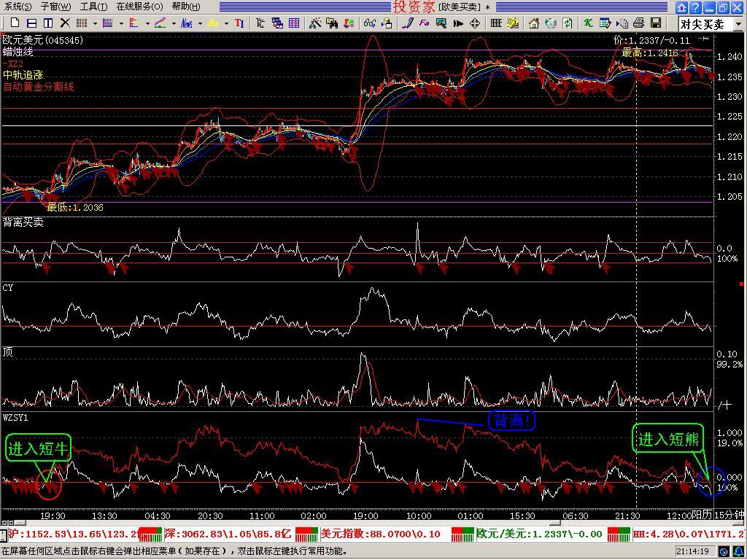Open dropdown arrow next to purple lines icon
Screen dimensions: 747x560
click(x=122, y=23)
